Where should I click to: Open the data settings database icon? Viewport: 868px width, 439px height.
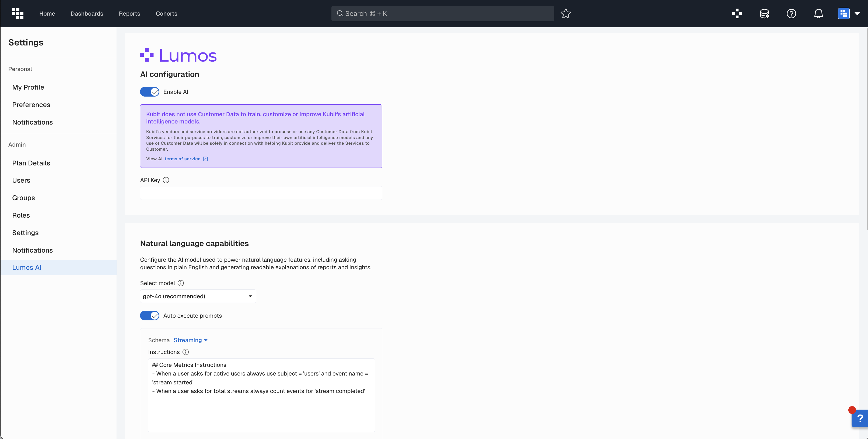click(x=764, y=13)
